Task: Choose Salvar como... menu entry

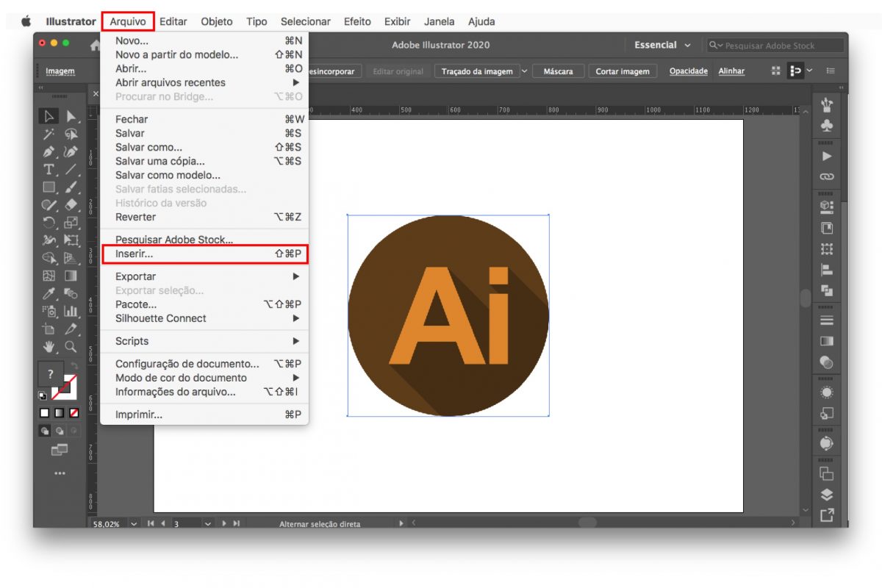Action: click(205, 147)
